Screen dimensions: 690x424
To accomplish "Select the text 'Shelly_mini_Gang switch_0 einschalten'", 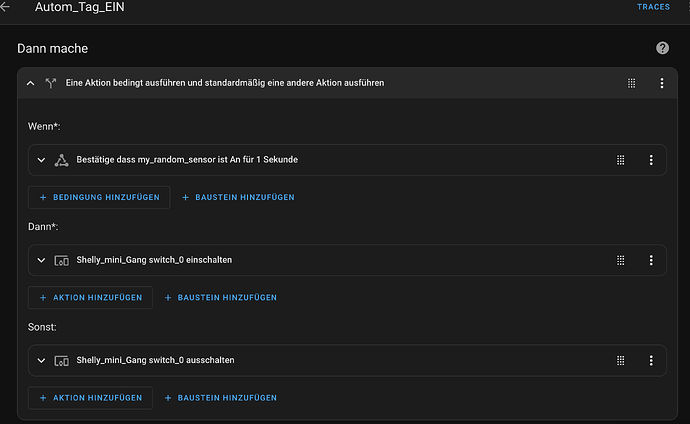I will click(x=154, y=260).
